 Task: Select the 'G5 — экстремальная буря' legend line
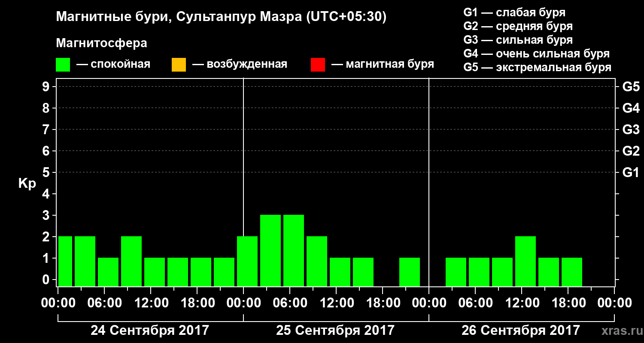pyautogui.click(x=538, y=67)
